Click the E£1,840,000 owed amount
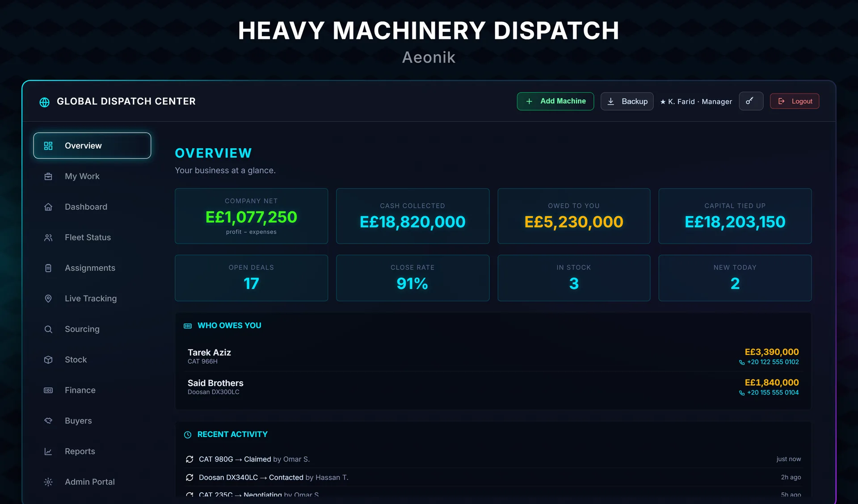858x504 pixels. 772,382
